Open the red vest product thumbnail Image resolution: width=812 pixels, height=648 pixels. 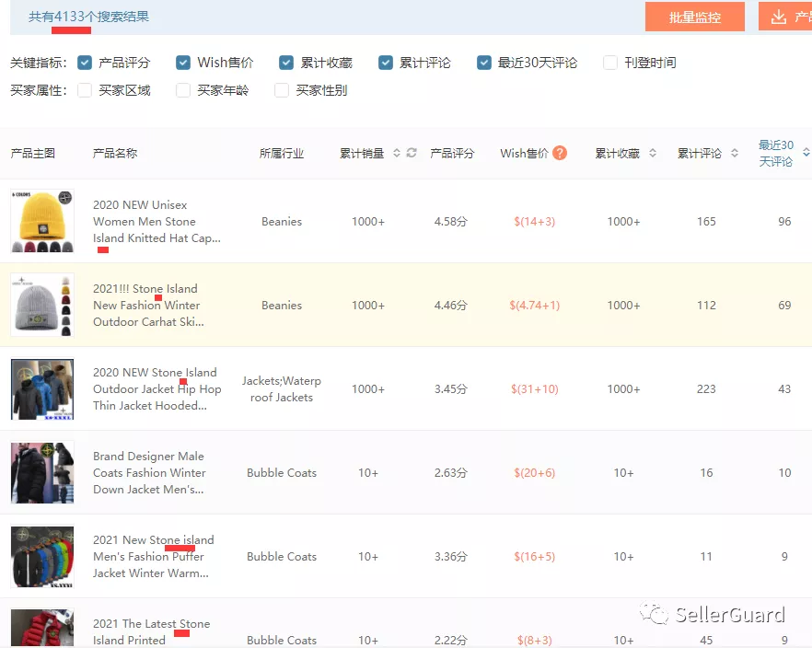click(42, 628)
